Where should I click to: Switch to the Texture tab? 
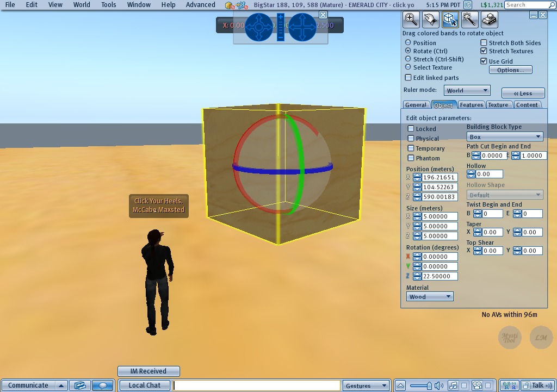click(x=498, y=105)
